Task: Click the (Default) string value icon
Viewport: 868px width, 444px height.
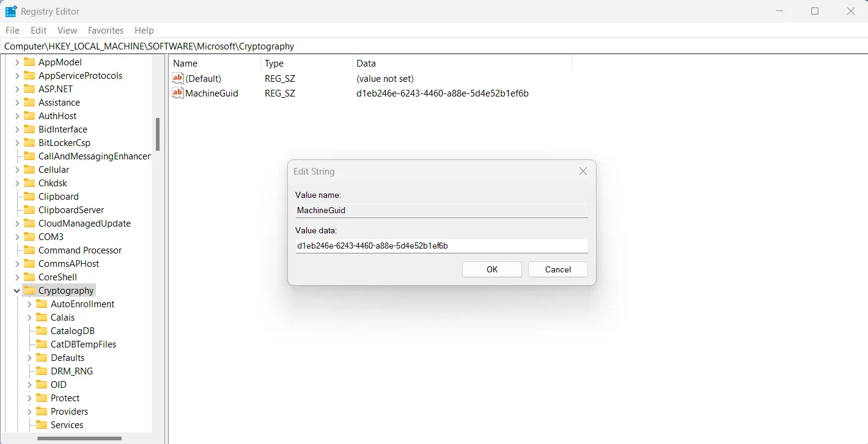Action: pyautogui.click(x=178, y=78)
